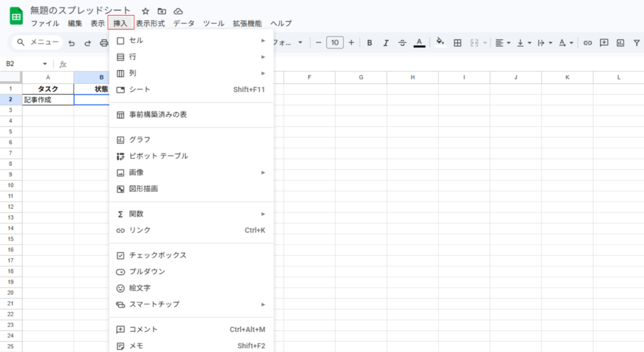This screenshot has width=644, height=352.
Task: Open the データ menu
Action: point(184,23)
